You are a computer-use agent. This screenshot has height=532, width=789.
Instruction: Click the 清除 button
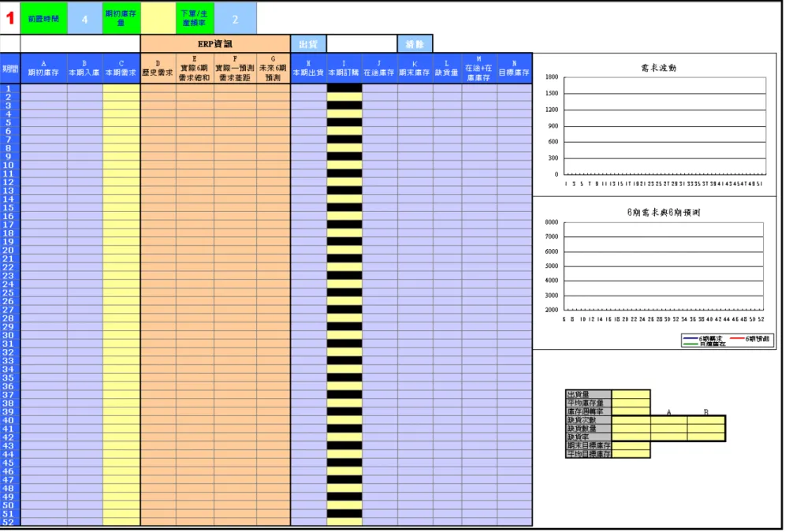tap(415, 44)
